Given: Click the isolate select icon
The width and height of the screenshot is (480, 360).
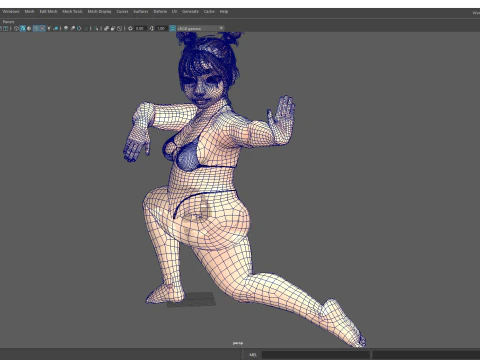Looking at the screenshot, I should 96,28.
